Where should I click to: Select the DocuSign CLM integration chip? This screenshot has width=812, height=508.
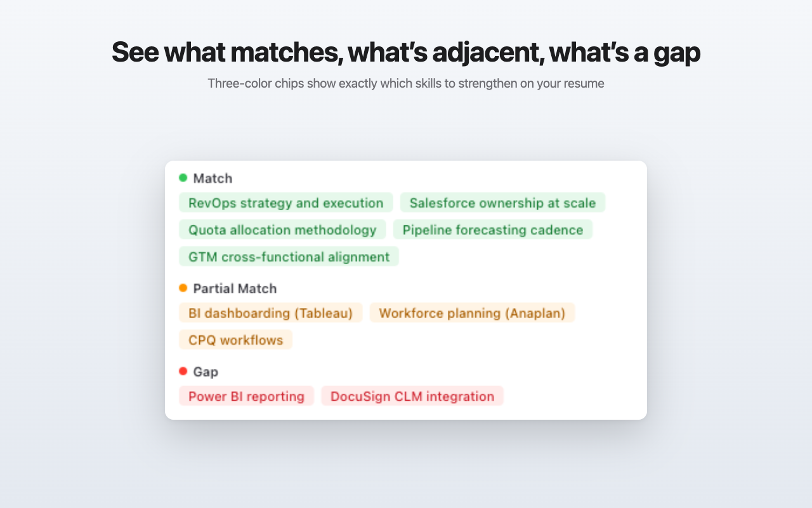pyautogui.click(x=412, y=396)
